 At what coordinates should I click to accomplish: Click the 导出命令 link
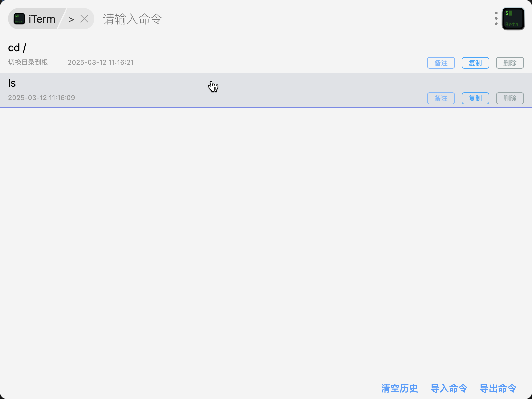[498, 388]
